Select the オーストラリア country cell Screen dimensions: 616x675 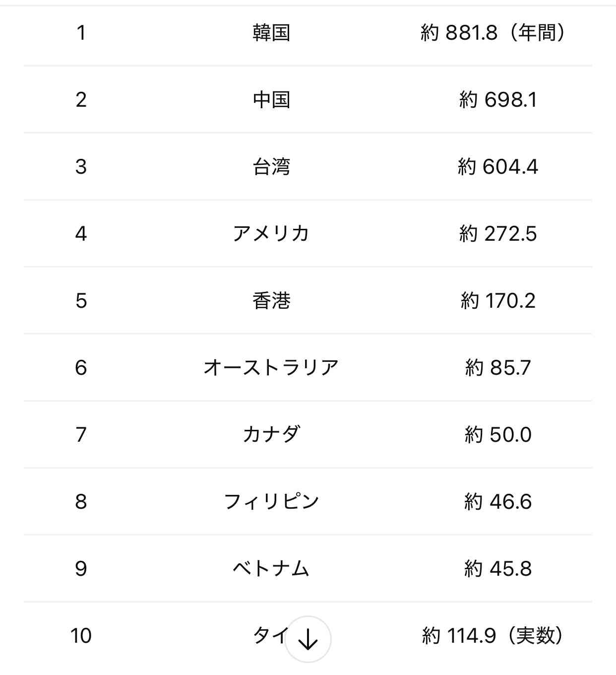click(x=271, y=368)
